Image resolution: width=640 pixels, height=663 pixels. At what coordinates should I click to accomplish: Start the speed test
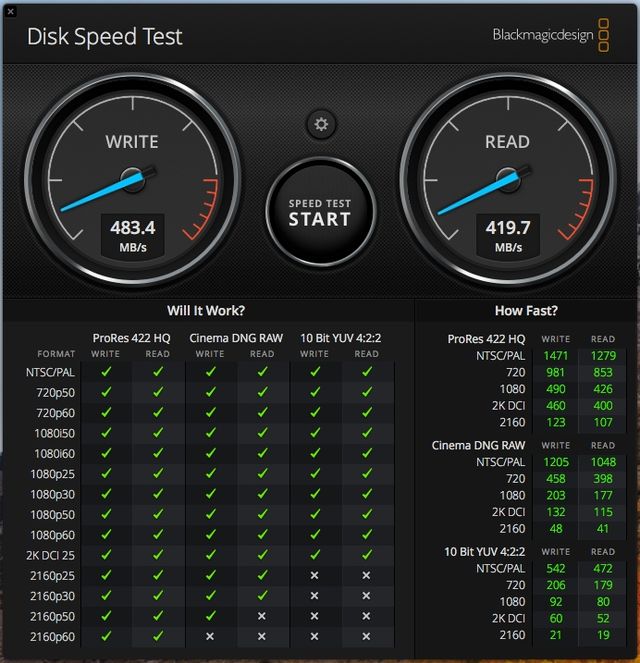[x=320, y=212]
